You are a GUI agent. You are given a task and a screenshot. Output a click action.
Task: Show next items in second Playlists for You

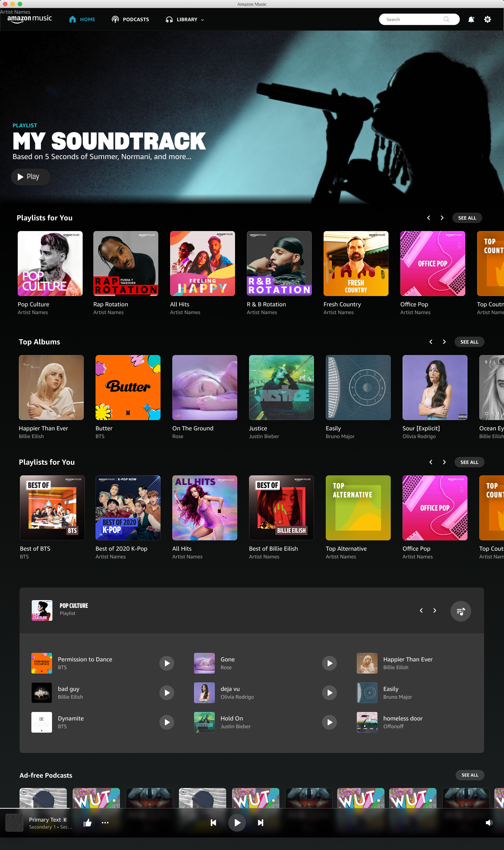tap(444, 462)
